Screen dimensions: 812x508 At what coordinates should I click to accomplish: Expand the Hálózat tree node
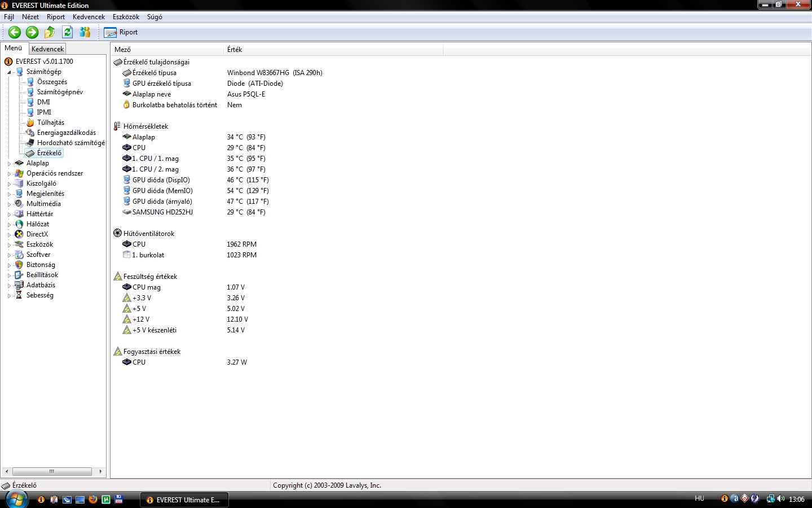(9, 225)
